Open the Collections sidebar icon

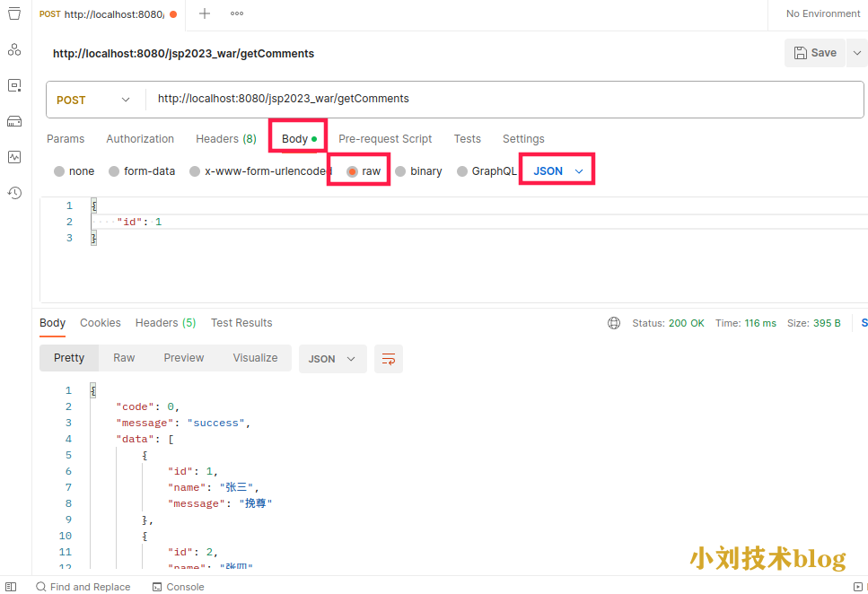click(x=14, y=13)
